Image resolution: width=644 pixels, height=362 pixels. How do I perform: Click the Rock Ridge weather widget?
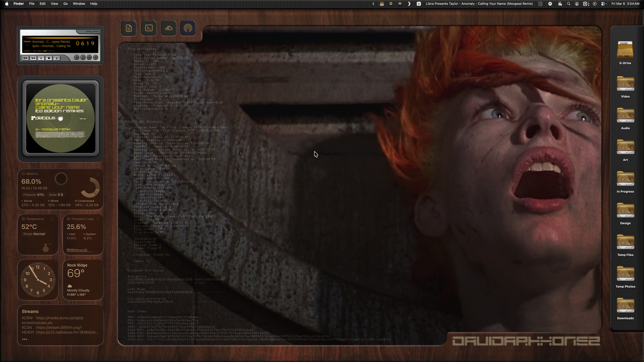click(83, 280)
